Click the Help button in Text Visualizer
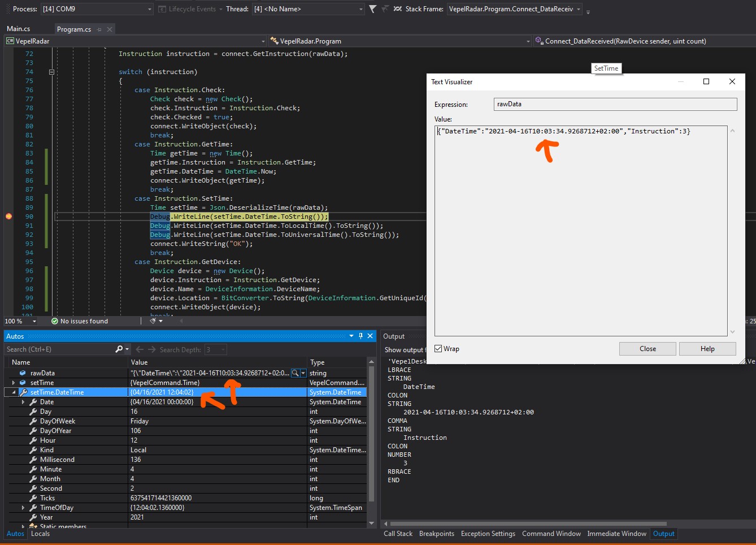 [707, 348]
